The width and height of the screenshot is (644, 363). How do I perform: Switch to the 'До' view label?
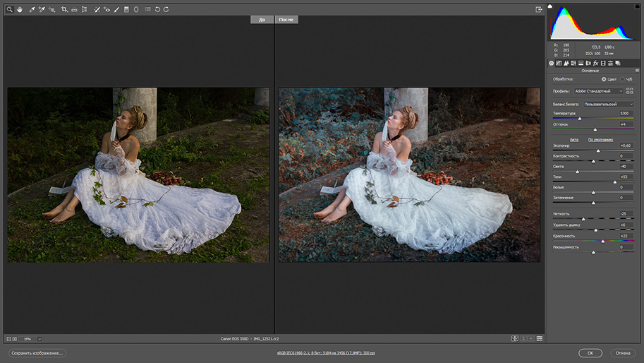[x=262, y=20]
